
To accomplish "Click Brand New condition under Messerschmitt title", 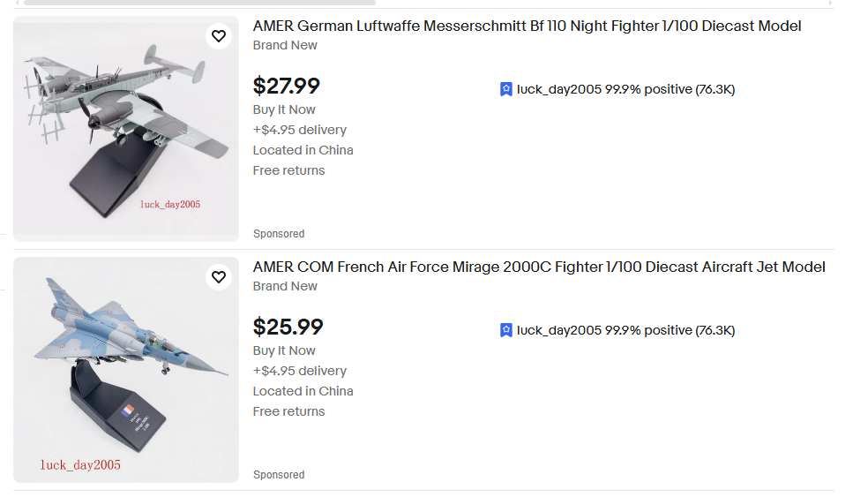I will click(285, 45).
